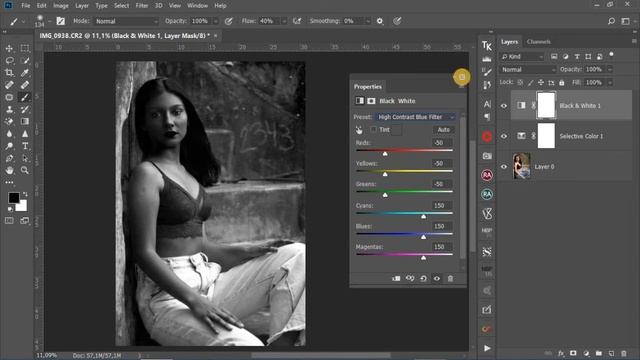
Task: Click the Tint color swatch
Action: (396, 130)
